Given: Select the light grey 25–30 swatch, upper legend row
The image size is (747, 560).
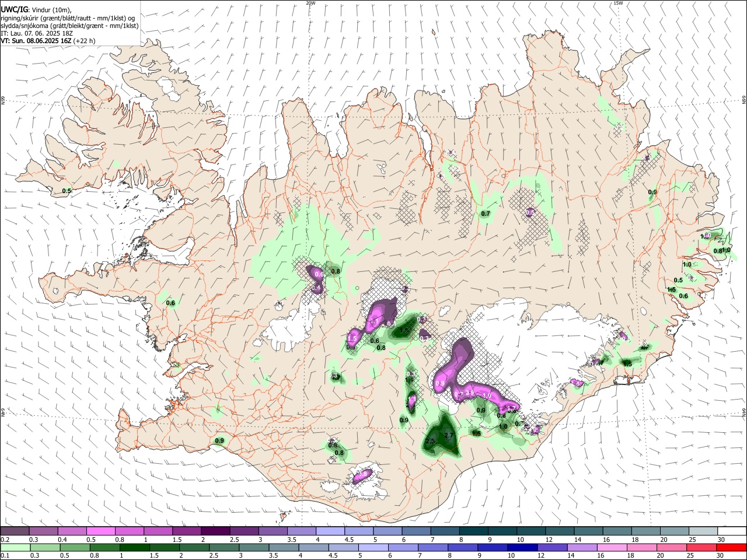Looking at the screenshot, I should [x=702, y=531].
